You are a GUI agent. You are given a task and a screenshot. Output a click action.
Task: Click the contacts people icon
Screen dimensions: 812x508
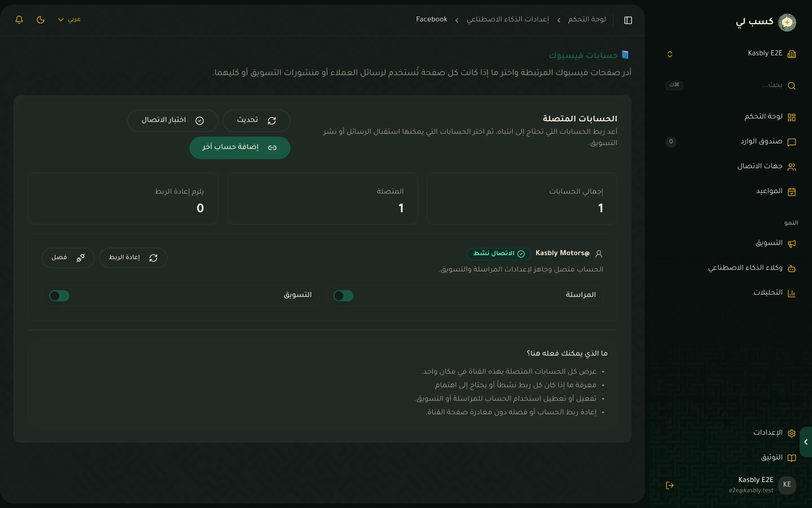[791, 167]
